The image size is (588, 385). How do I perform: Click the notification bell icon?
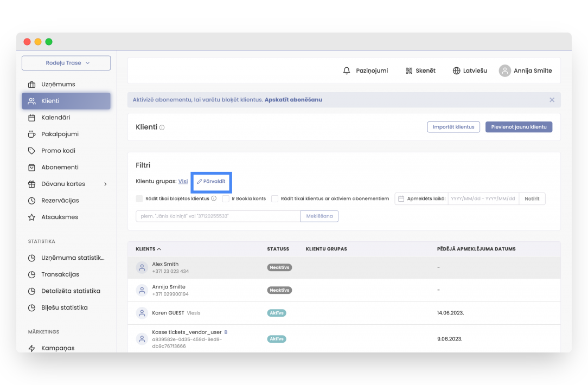coord(347,70)
